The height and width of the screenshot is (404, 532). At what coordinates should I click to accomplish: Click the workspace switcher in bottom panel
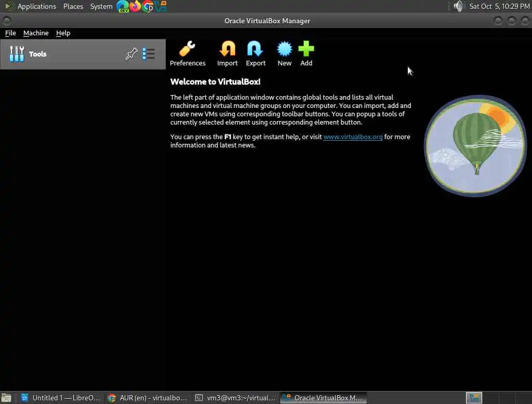pyautogui.click(x=474, y=398)
